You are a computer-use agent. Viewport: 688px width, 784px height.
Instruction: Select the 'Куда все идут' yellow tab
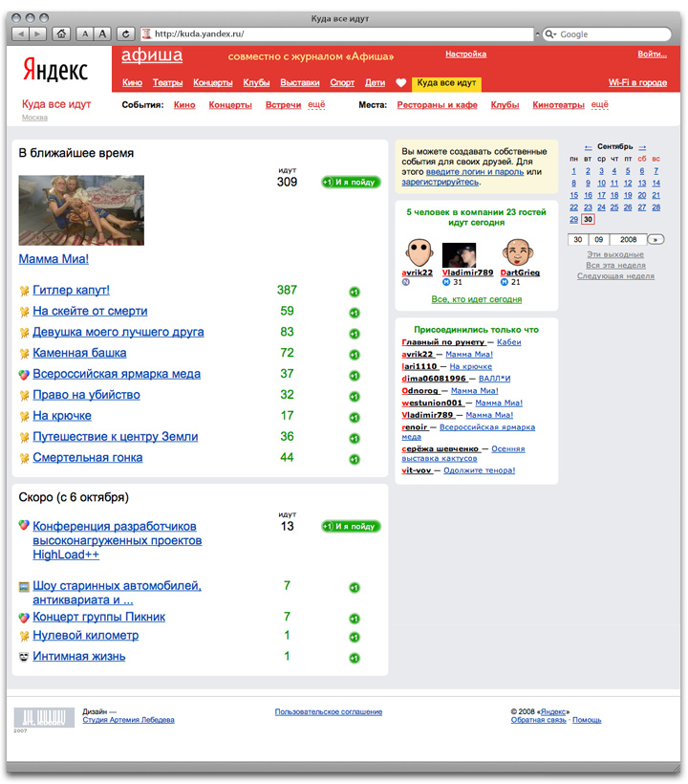click(x=446, y=83)
